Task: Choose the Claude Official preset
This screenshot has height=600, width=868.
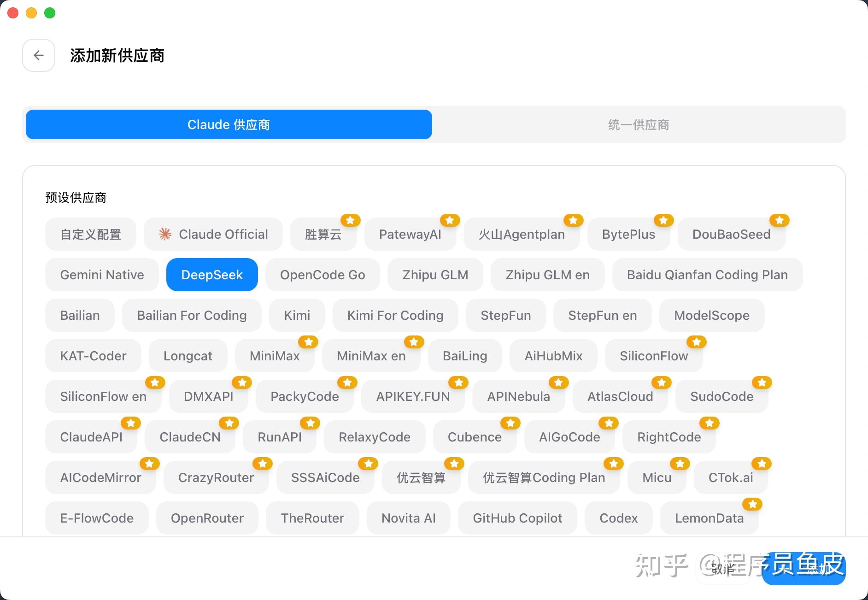Action: (x=213, y=234)
